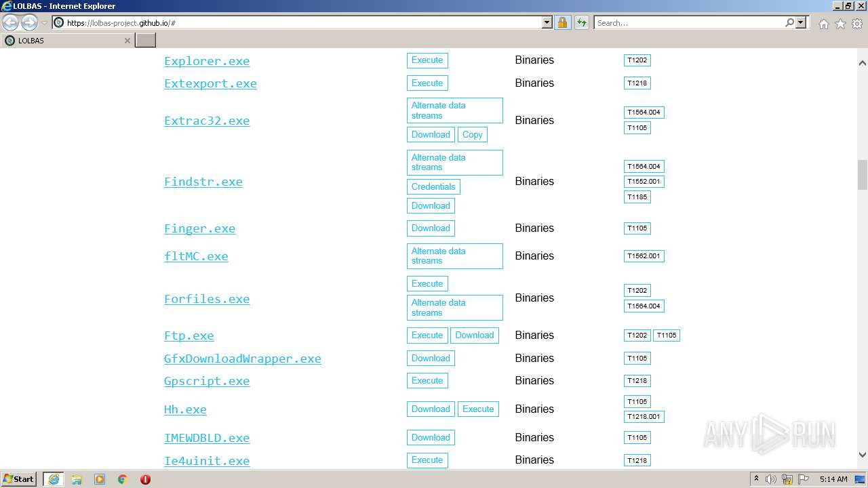Click Download tag for Ftp.exe
Viewport: 868px width, 488px height.
(475, 335)
